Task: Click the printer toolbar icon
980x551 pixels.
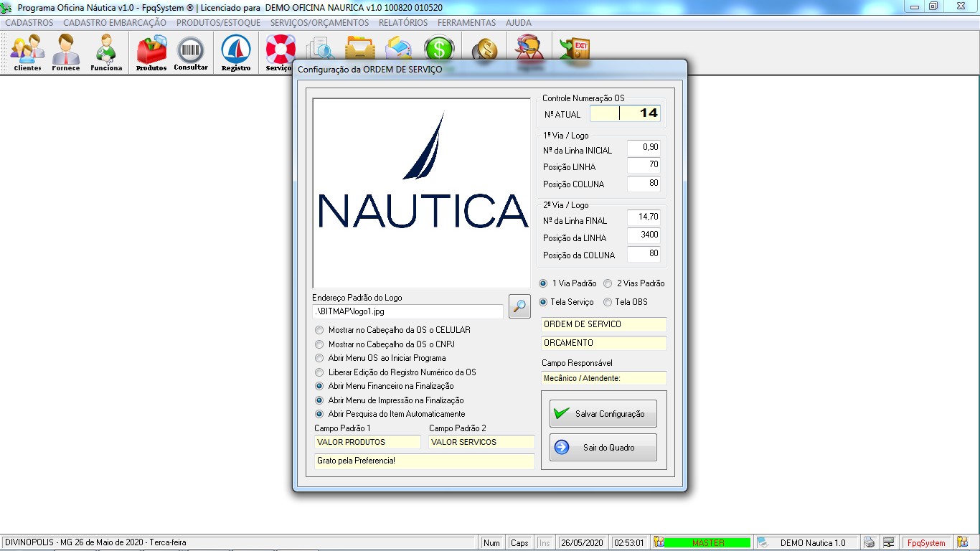Action: tap(399, 49)
